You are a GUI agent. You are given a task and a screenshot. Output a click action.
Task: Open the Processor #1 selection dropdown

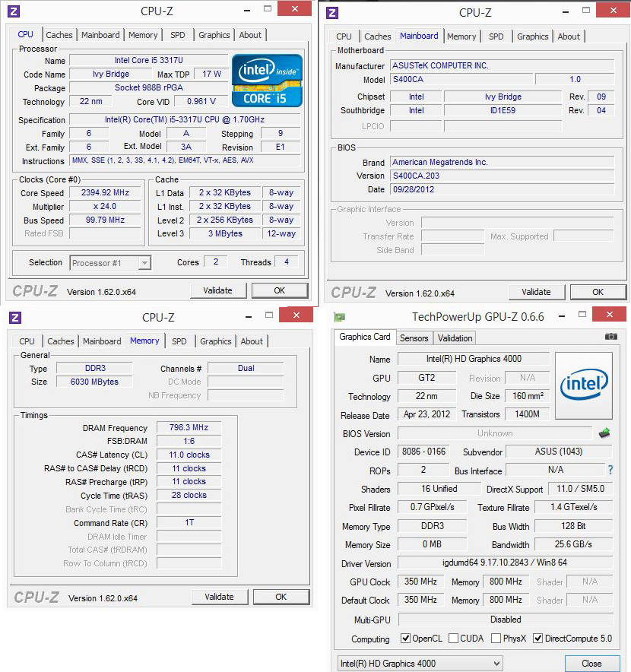point(144,262)
